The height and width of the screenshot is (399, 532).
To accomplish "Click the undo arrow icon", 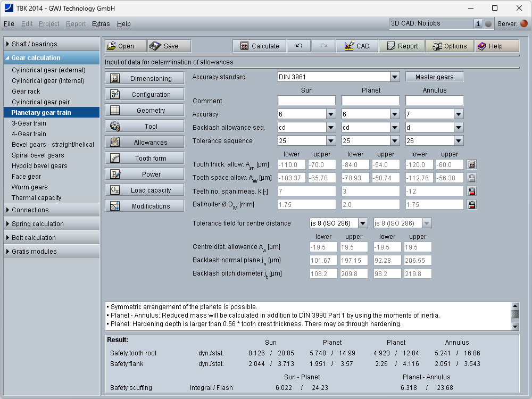I will [299, 46].
